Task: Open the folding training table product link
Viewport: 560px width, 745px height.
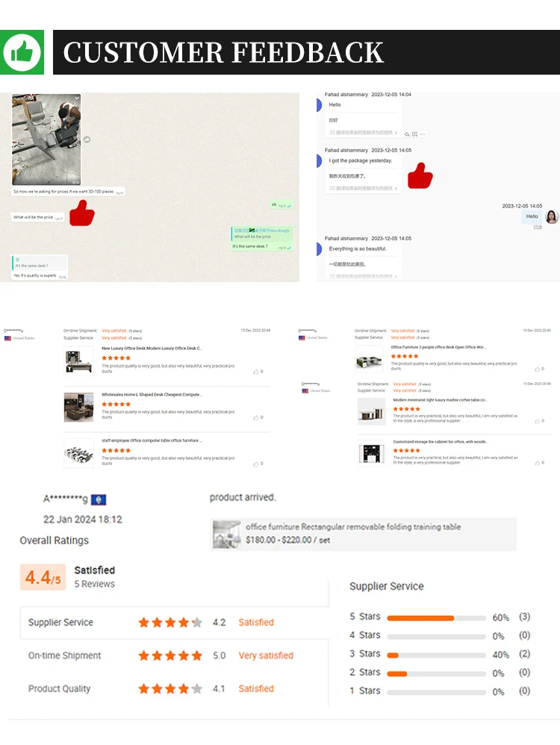Action: 364,534
